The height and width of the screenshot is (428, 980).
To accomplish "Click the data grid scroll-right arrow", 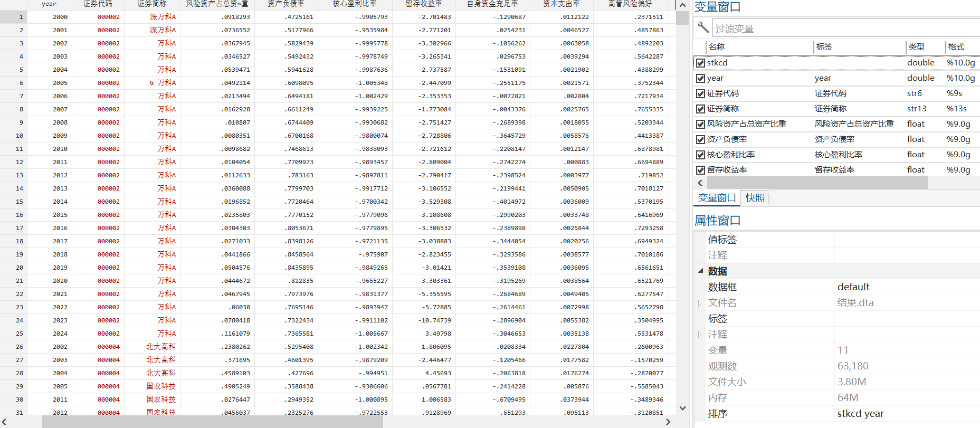I will click(x=668, y=422).
